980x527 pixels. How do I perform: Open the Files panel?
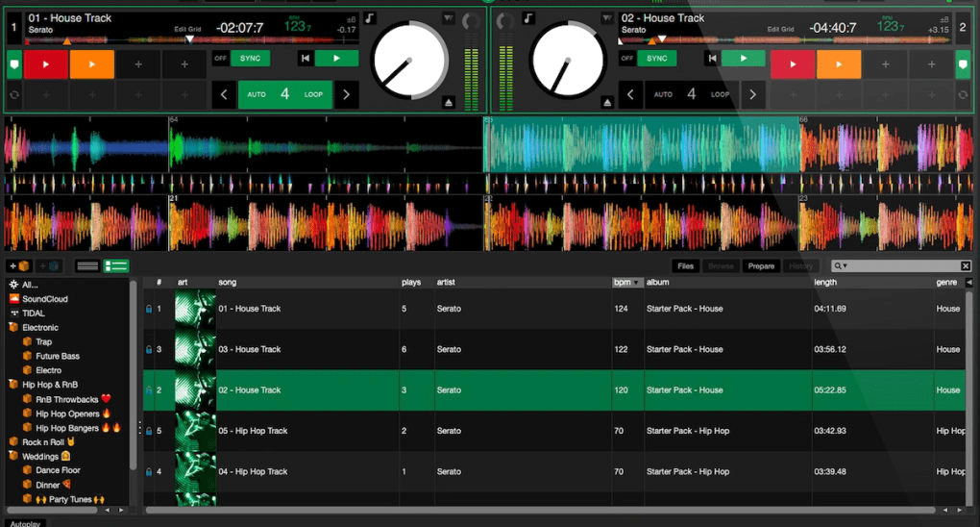[x=686, y=266]
